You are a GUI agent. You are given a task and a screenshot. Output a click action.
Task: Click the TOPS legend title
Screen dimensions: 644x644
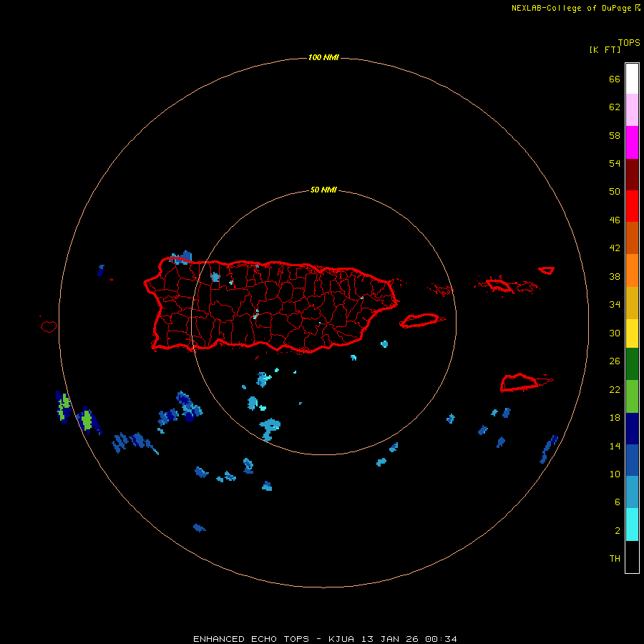click(x=629, y=42)
